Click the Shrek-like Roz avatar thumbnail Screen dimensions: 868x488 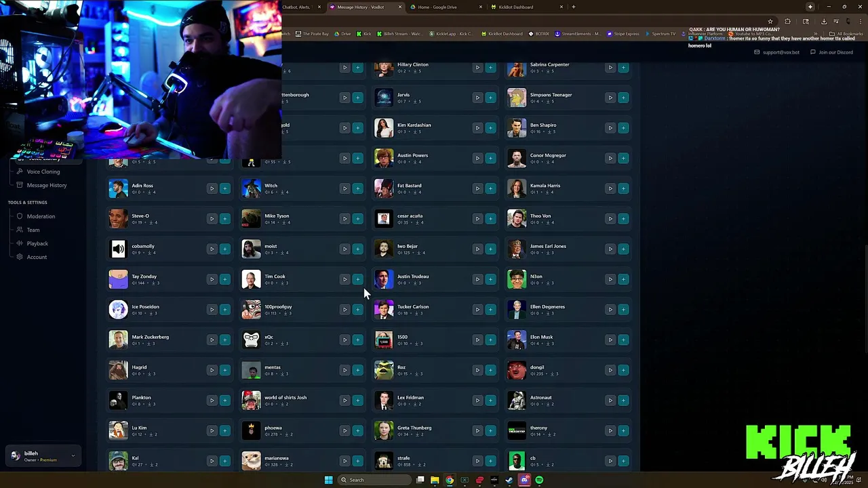(x=384, y=370)
